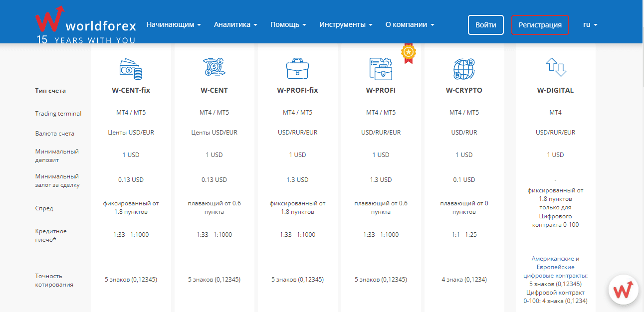Click the document-and-case icon above W-PROFI
644x312 pixels.
tap(381, 69)
